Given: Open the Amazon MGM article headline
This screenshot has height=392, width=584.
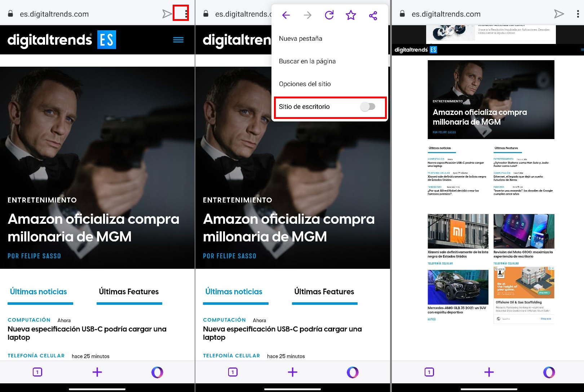Looking at the screenshot, I should click(93, 227).
